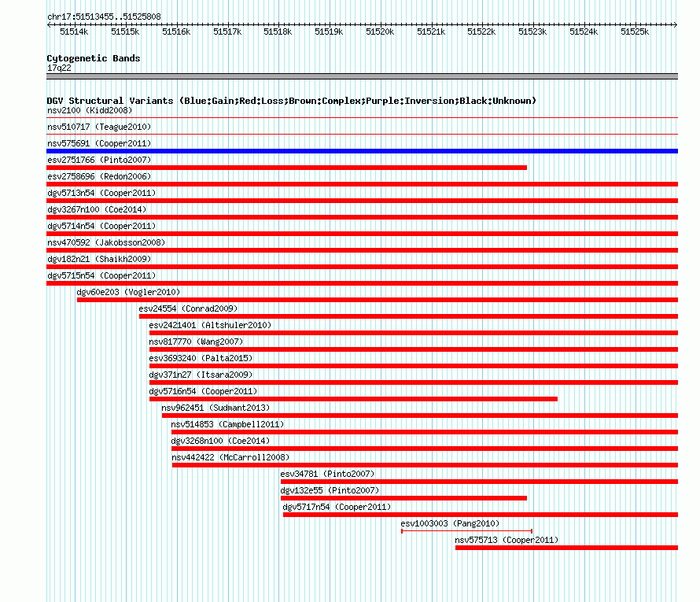The image size is (700, 602).
Task: Click dgv132e55 (Pinto2007) label
Action: click(330, 490)
